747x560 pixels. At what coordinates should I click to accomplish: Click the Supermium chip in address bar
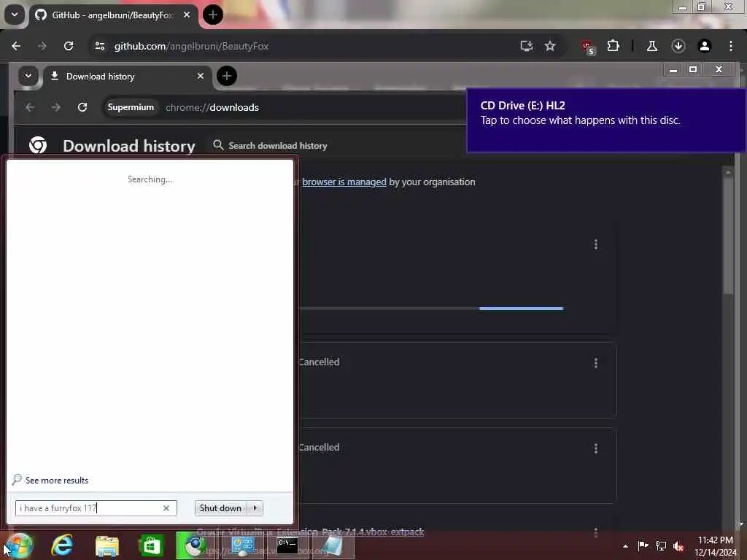point(131,107)
